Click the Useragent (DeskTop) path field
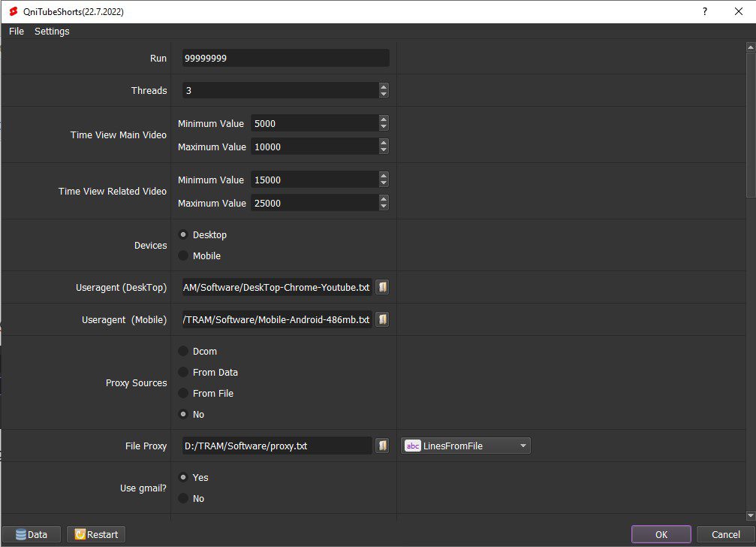756x547 pixels. click(x=277, y=287)
